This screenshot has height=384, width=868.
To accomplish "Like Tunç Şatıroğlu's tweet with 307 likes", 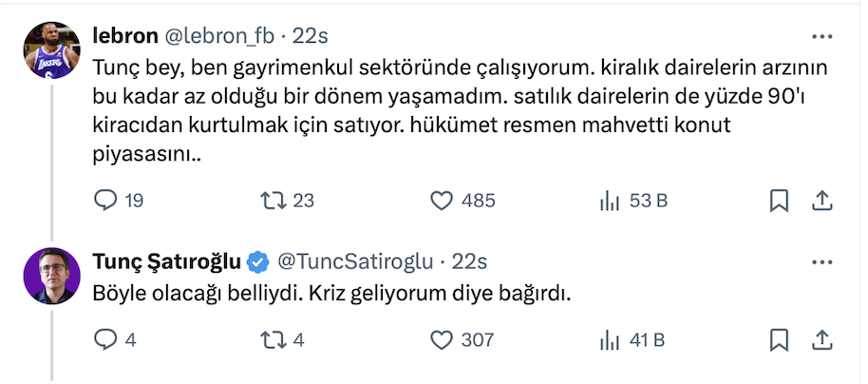I will click(x=441, y=339).
